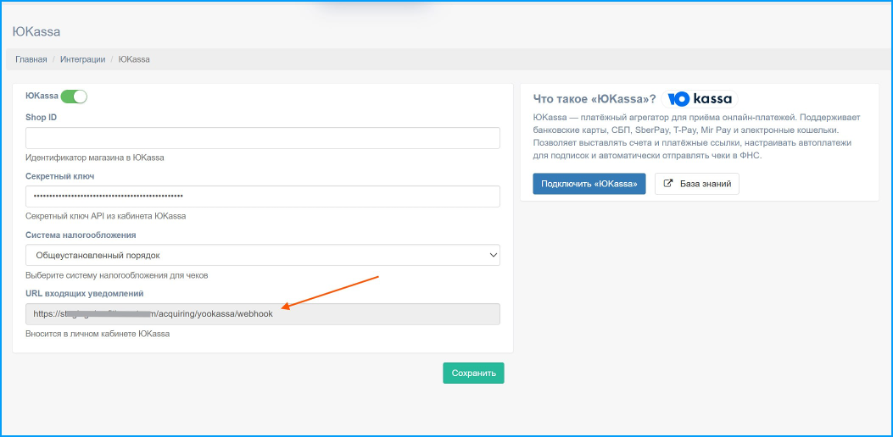Image resolution: width=894 pixels, height=438 pixels.
Task: Click the Shop ID input field
Action: (263, 138)
